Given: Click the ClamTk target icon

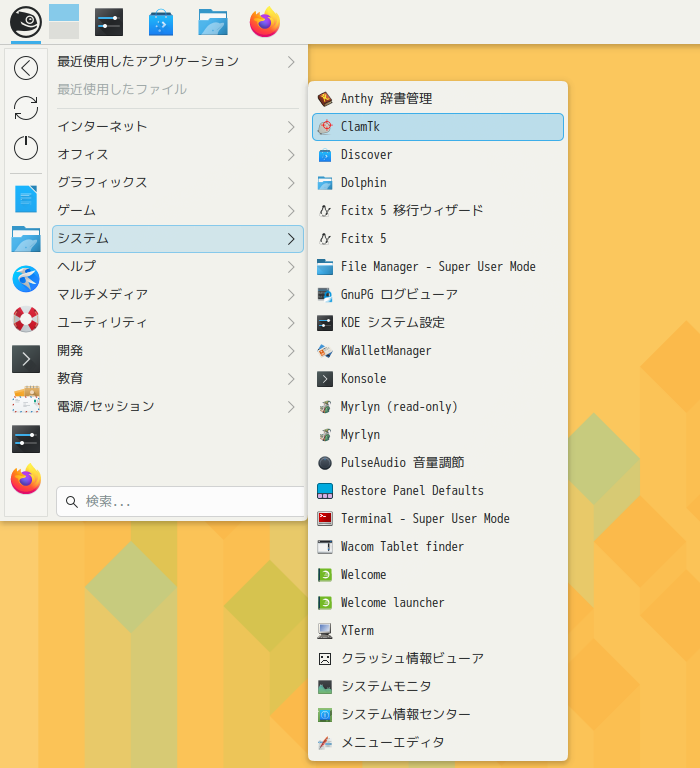Looking at the screenshot, I should tap(325, 127).
